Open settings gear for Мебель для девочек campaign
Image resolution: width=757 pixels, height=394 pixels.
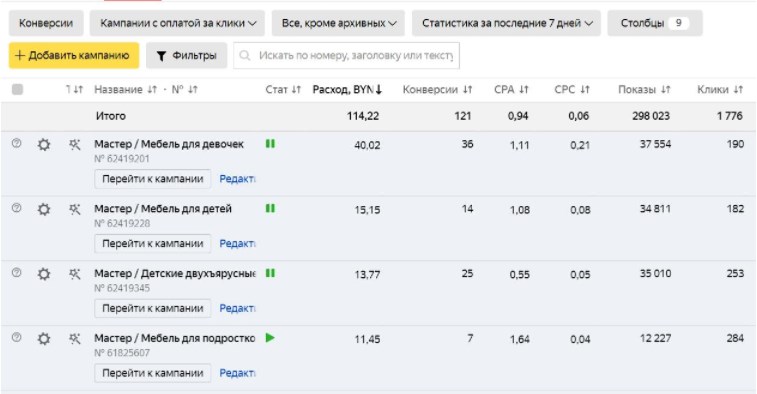tap(44, 144)
